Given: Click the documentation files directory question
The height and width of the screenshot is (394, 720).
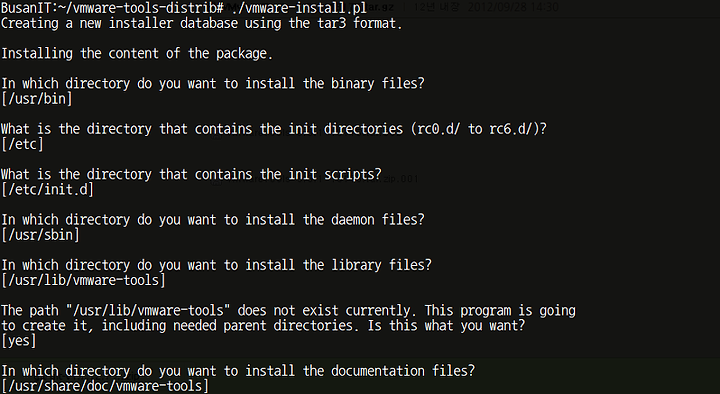Looking at the screenshot, I should 238,371.
